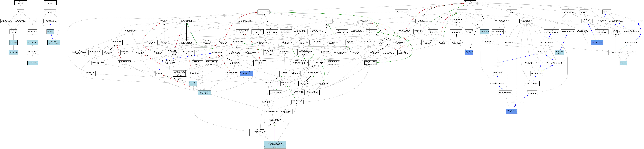Viewport: 644px width, 149px height.
Task: Click the 'cell migration' node
Action: (485, 32)
